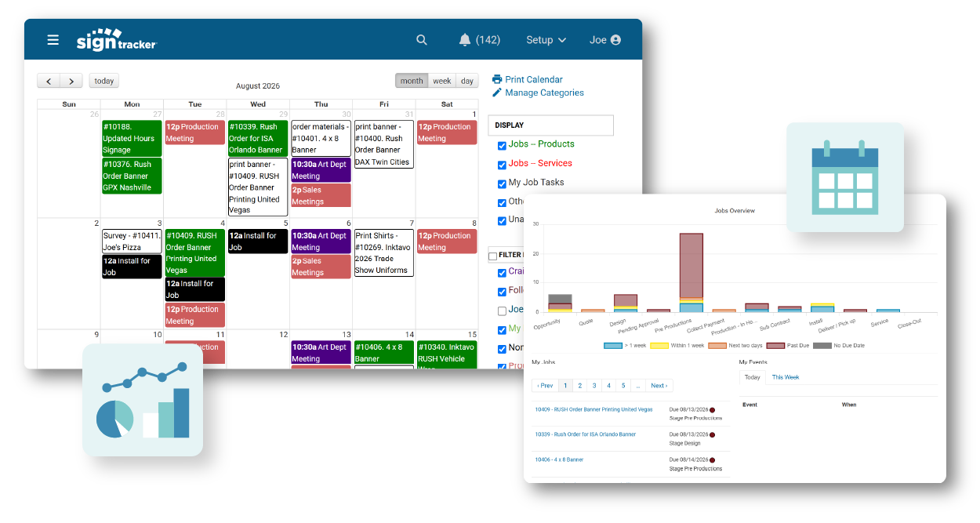Screen dimensions: 980x523
Task: Open the hamburger navigation menu
Action: click(x=53, y=40)
